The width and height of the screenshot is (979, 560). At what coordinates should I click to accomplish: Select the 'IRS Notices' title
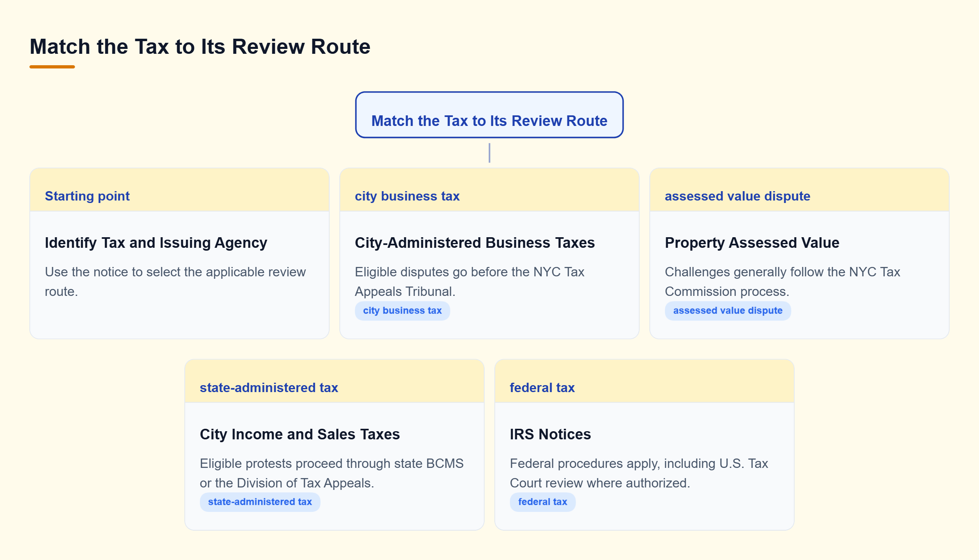pos(550,434)
